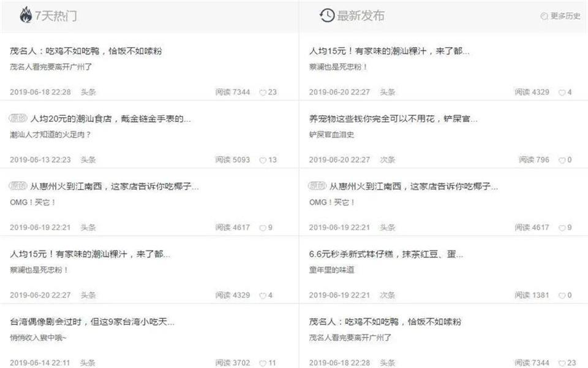The height and width of the screenshot is (368, 588).
Task: Click the clock icon beside 最新发布
Action: click(x=327, y=15)
